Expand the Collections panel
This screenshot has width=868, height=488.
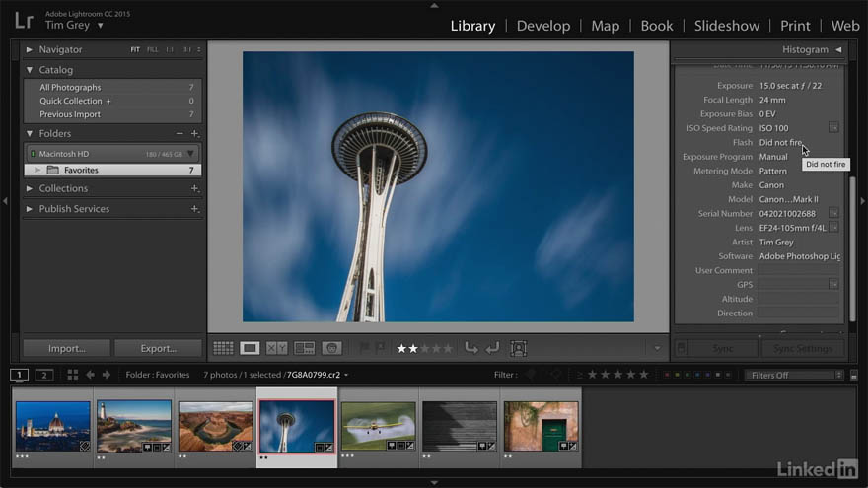29,188
